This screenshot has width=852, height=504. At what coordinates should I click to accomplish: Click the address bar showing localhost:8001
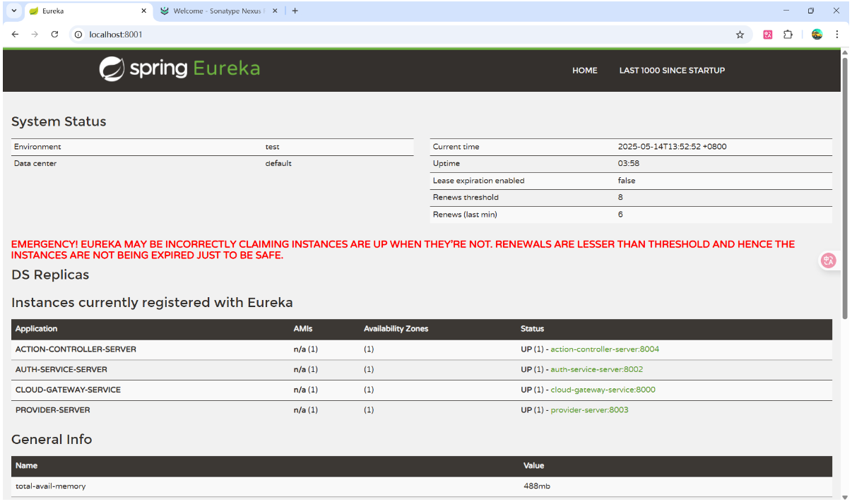pos(410,34)
